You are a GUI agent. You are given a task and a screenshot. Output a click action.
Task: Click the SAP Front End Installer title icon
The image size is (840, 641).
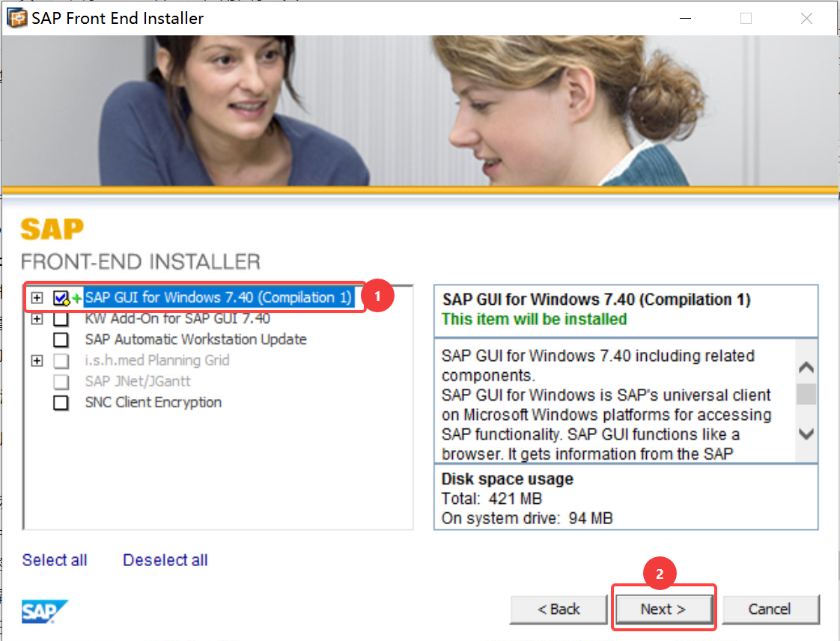16,18
